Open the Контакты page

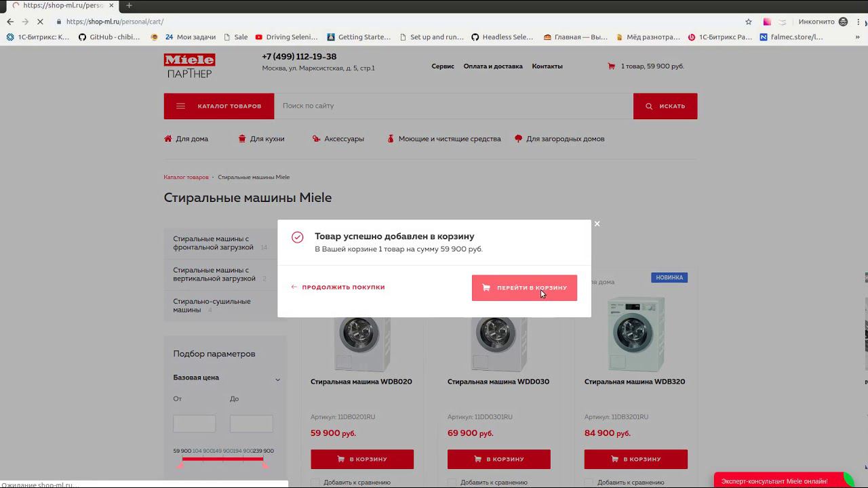pyautogui.click(x=547, y=66)
